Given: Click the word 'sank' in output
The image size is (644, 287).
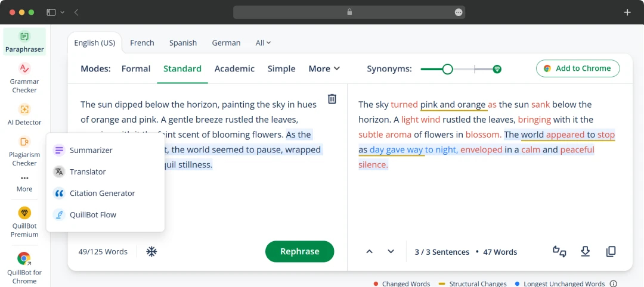Looking at the screenshot, I should (x=540, y=105).
